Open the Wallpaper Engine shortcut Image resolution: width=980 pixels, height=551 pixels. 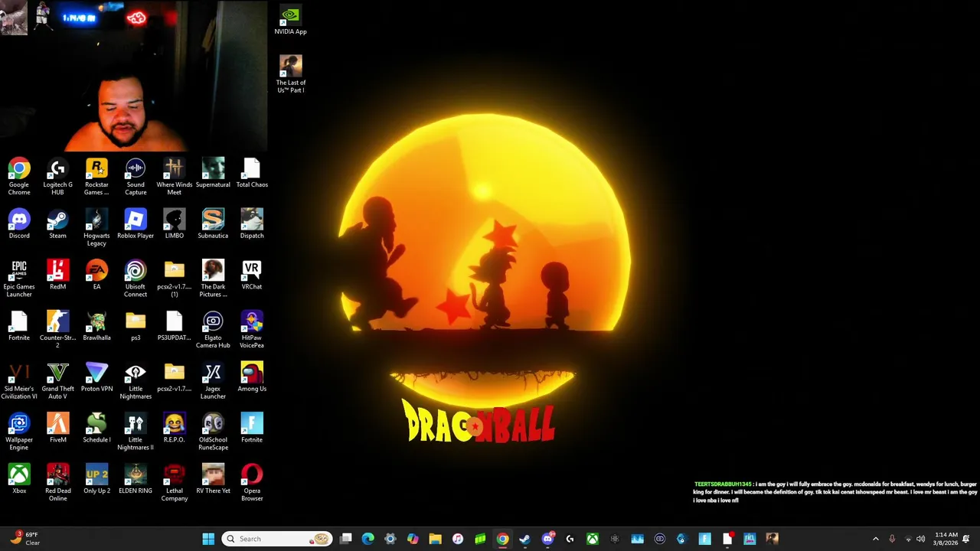click(19, 432)
